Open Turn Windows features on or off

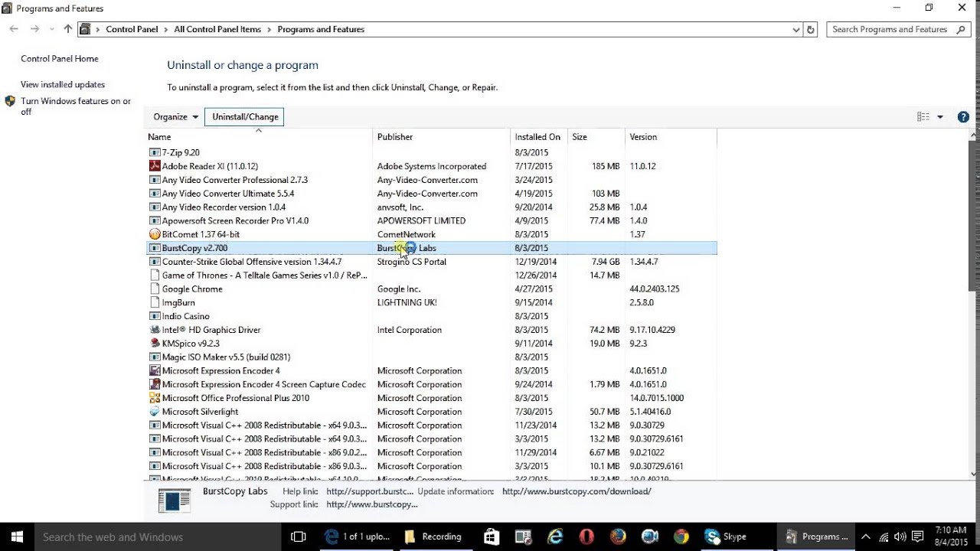[76, 106]
